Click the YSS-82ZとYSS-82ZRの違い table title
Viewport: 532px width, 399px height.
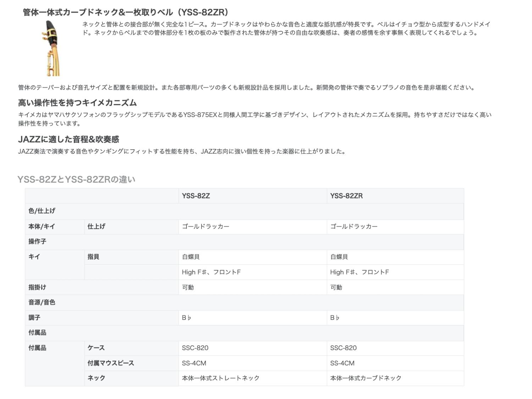click(x=76, y=179)
